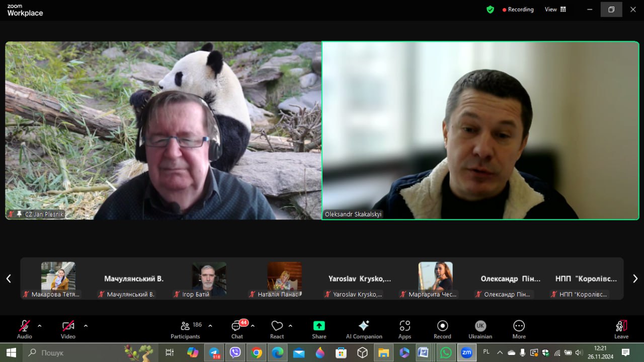Click the Recording indicator
644x362 pixels.
(x=518, y=10)
